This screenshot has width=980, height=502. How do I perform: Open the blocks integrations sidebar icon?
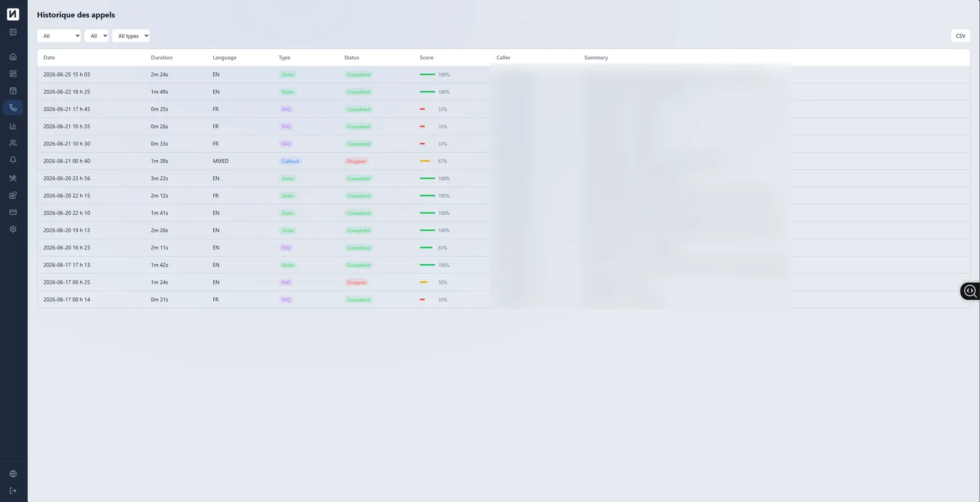tap(13, 196)
